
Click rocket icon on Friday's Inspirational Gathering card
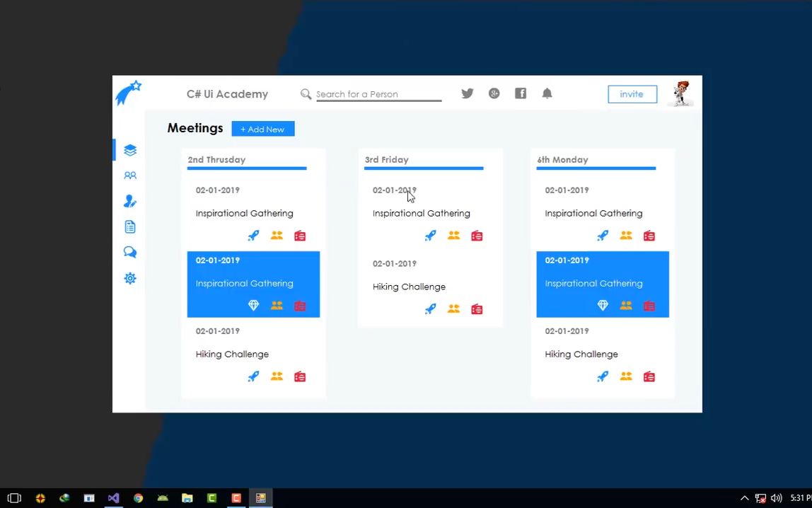[x=430, y=236]
